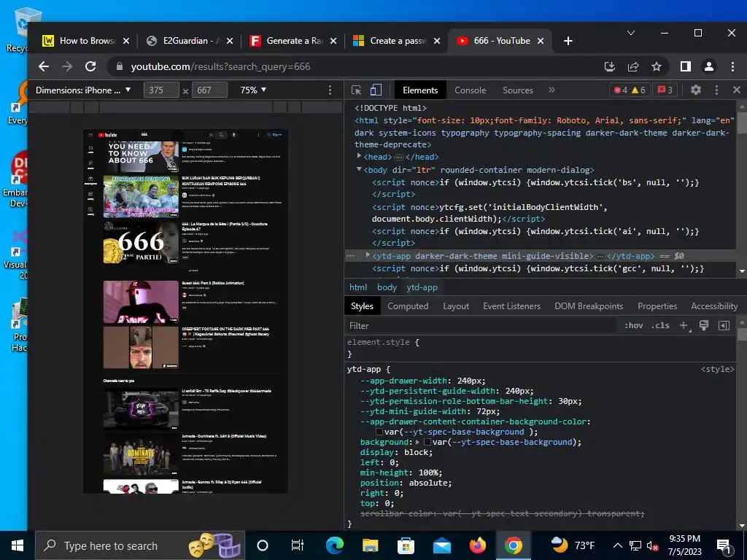Open the Chrome profile avatar
The height and width of the screenshot is (560, 747).
pyautogui.click(x=709, y=66)
